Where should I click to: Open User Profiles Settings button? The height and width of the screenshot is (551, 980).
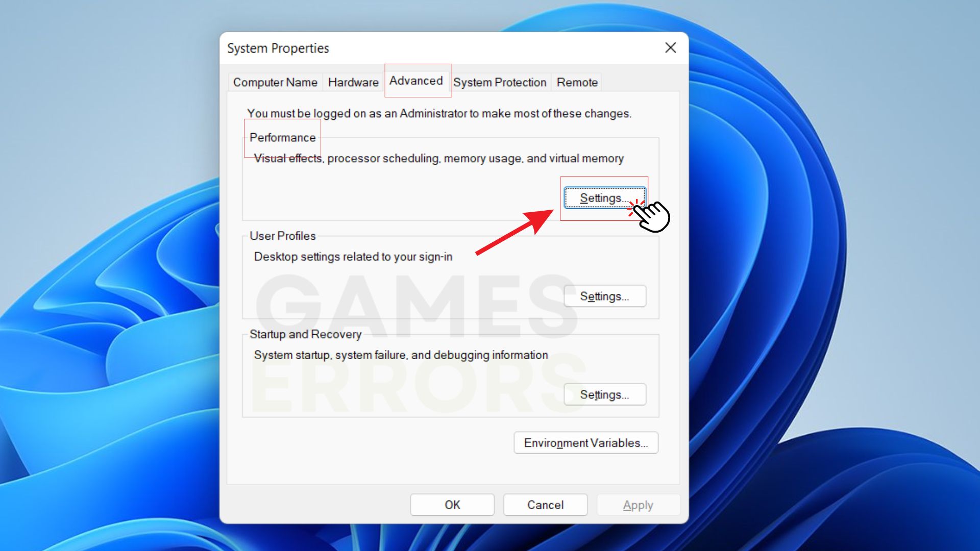(604, 296)
